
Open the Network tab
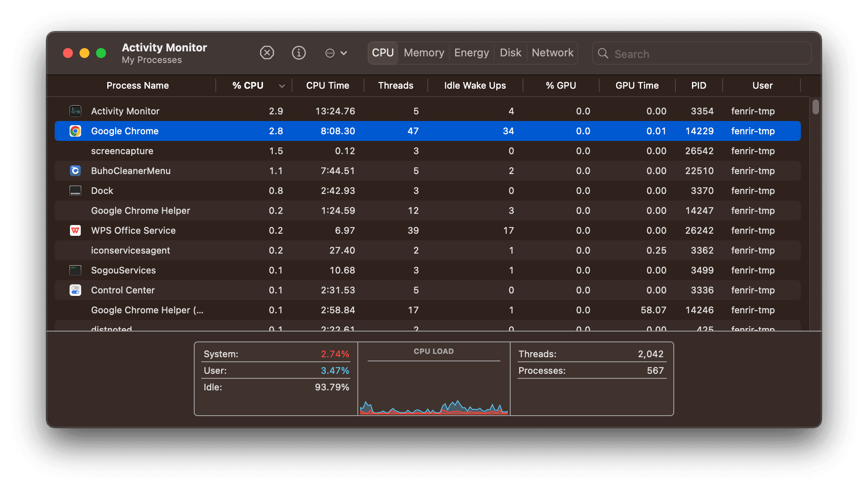[x=552, y=53]
